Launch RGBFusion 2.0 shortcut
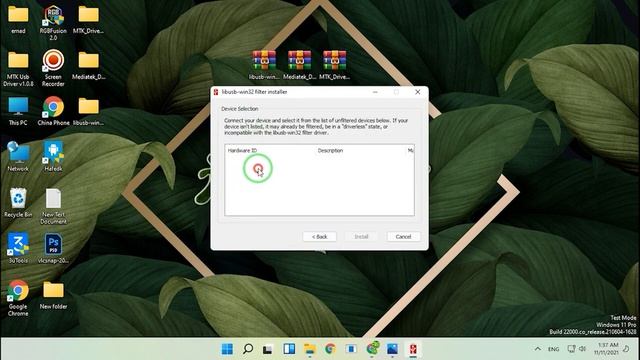Screen dimensions: 640x360 tap(53, 22)
